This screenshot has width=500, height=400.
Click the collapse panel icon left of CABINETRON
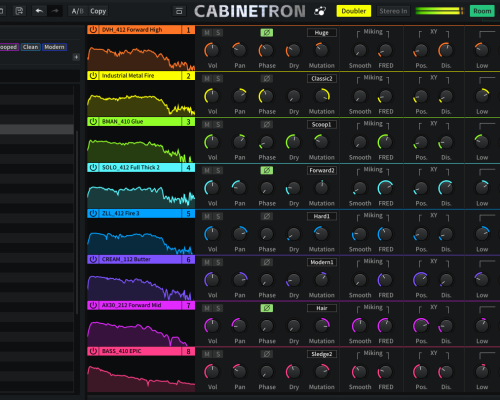point(179,11)
